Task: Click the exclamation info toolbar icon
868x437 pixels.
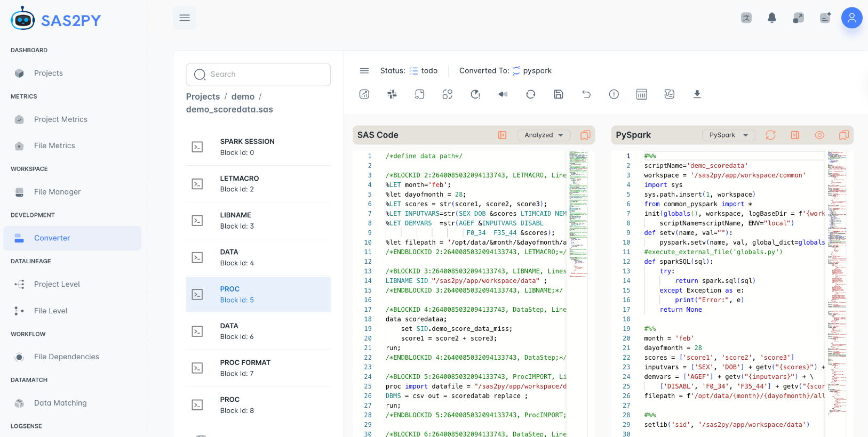Action: [614, 94]
